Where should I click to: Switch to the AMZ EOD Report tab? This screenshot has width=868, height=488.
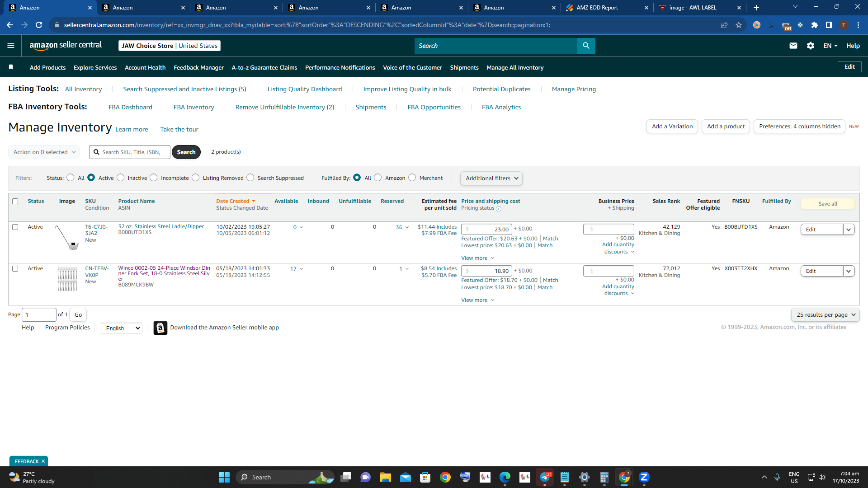(606, 8)
